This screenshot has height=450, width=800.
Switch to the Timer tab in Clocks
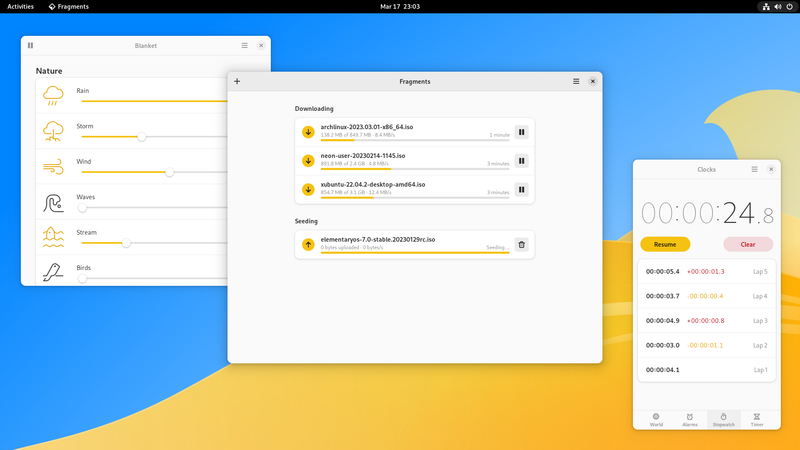click(x=757, y=420)
